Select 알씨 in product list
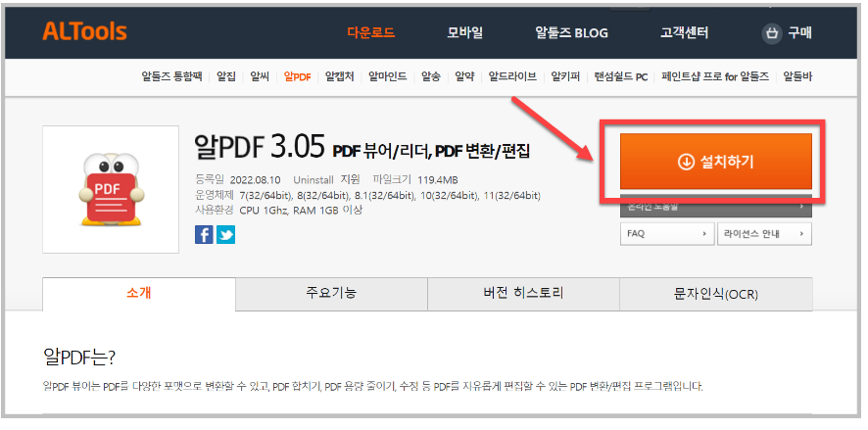The height and width of the screenshot is (430, 868). click(260, 77)
